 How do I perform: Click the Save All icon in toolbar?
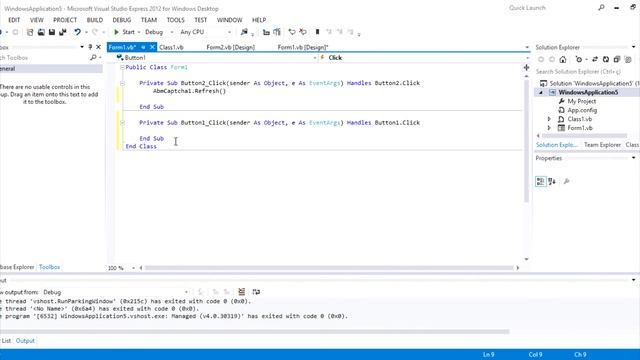point(62,32)
